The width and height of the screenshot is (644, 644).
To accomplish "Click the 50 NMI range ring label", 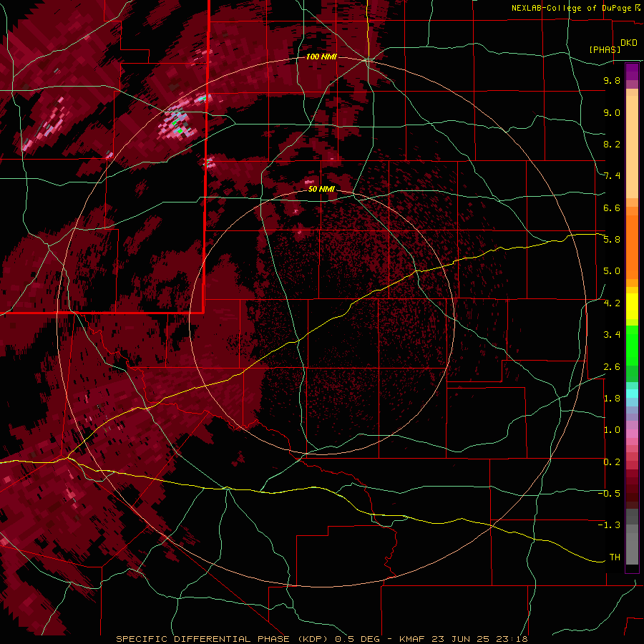I will point(321,189).
